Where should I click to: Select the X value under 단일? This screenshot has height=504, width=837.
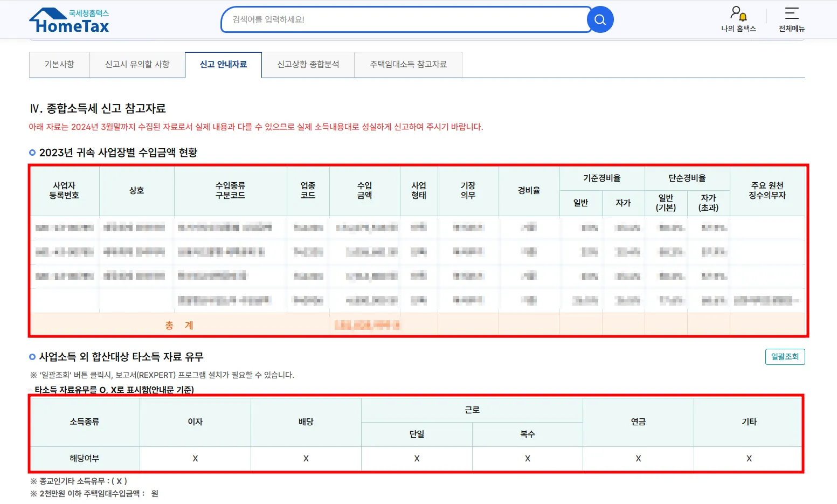(417, 459)
